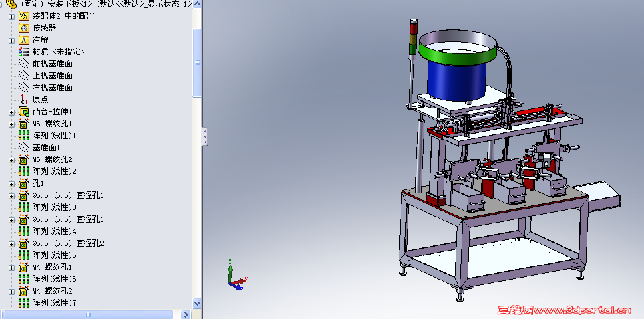
Task: Click the 阵列(线性)6 pattern icon
Action: 24,279
